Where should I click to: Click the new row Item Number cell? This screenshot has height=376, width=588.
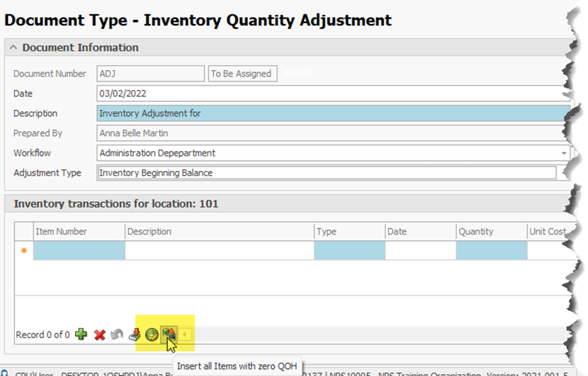[79, 251]
